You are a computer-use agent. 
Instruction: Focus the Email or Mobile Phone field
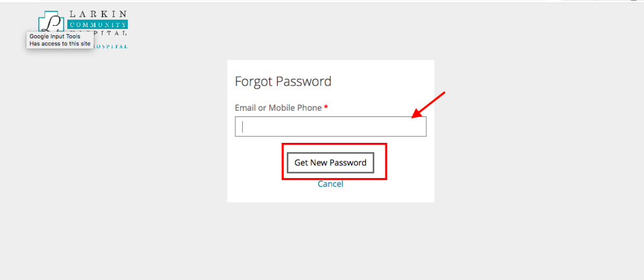tap(331, 126)
